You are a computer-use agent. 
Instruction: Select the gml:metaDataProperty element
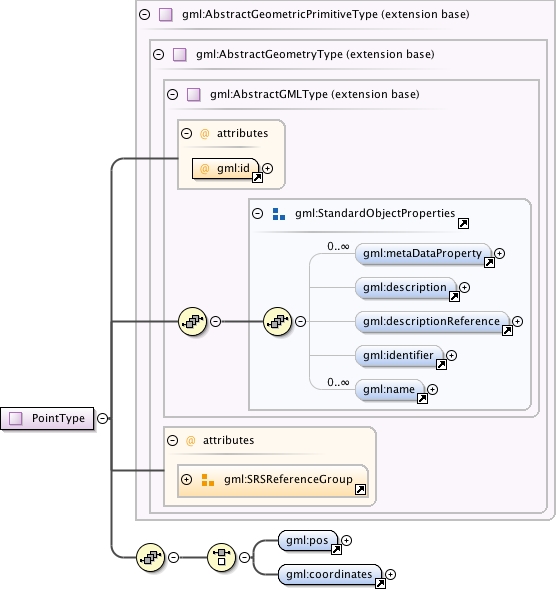click(x=423, y=254)
